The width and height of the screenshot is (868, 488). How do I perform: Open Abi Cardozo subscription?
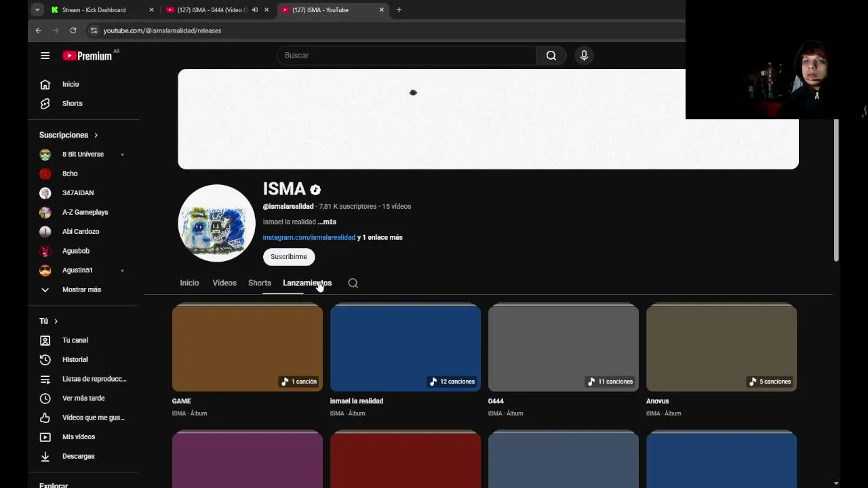pos(81,232)
